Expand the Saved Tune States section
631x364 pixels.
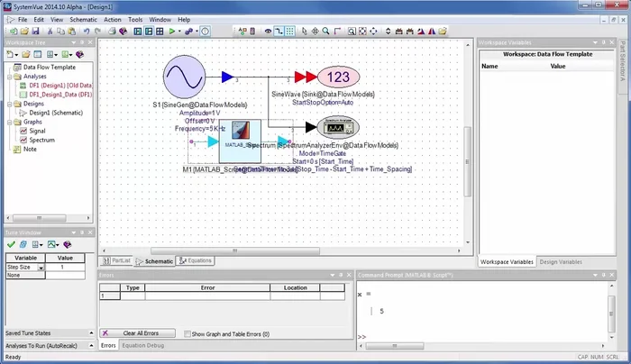(91, 333)
